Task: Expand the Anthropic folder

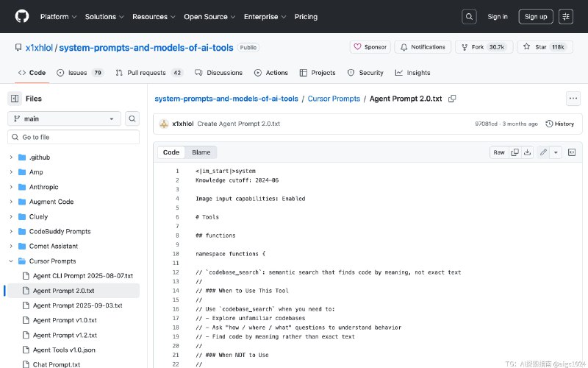Action: [x=11, y=187]
